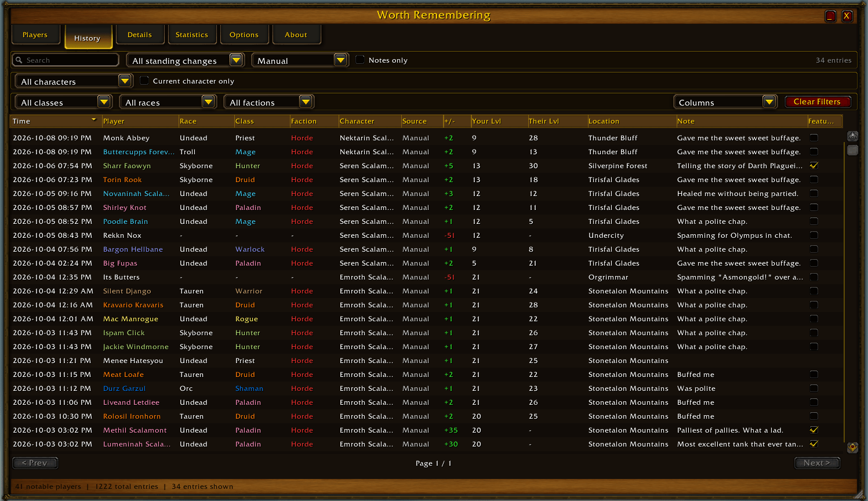Click the search magnifier icon
The height and width of the screenshot is (501, 868).
click(19, 60)
